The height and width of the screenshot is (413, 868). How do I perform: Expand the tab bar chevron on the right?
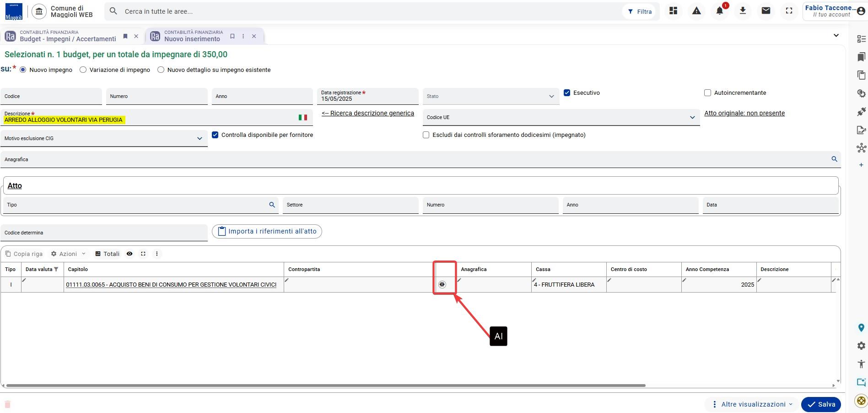pyautogui.click(x=836, y=35)
